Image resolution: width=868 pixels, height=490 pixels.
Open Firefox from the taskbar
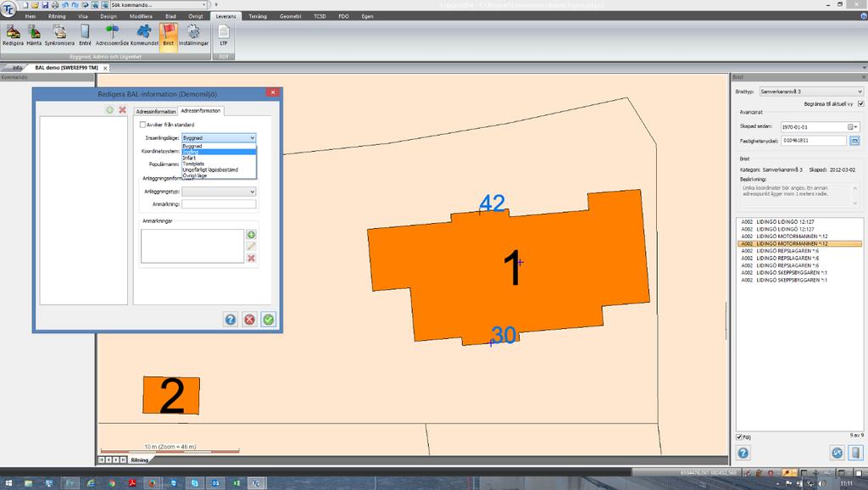click(x=153, y=483)
